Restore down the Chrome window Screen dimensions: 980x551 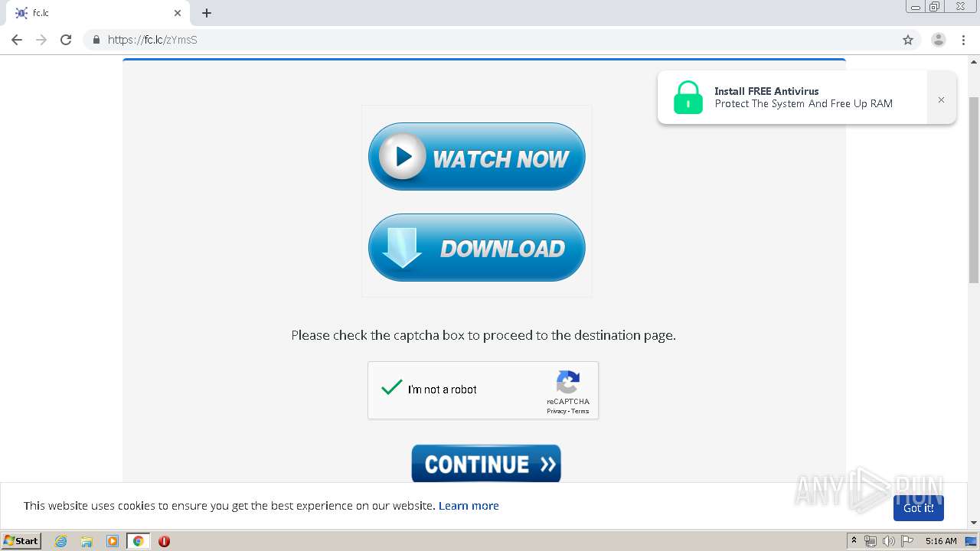click(x=935, y=7)
